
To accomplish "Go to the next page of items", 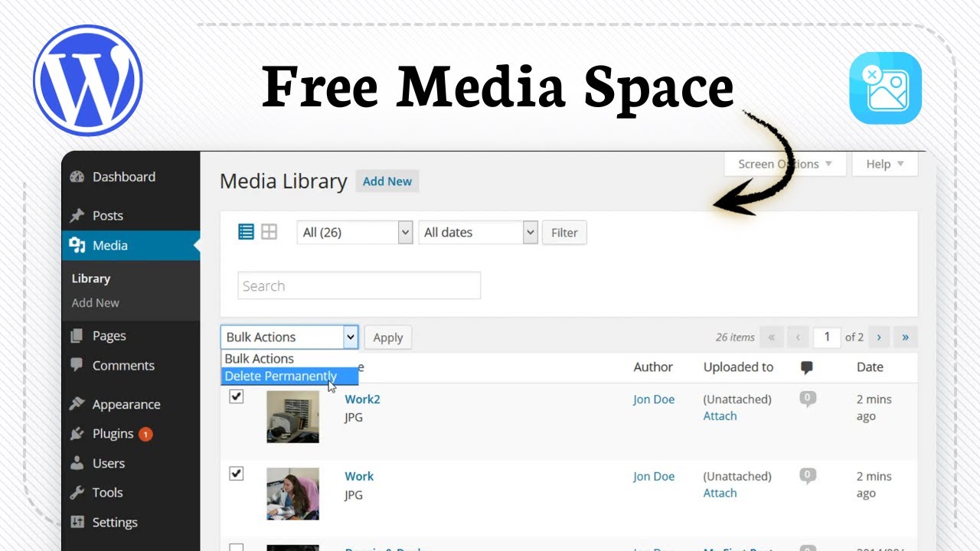I will coord(879,337).
